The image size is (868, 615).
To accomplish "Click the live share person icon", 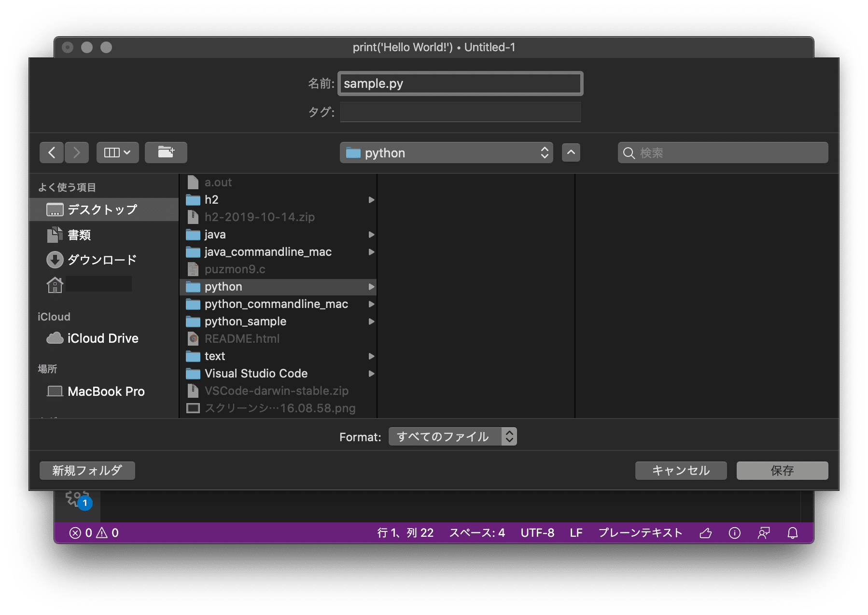I will coord(763,533).
